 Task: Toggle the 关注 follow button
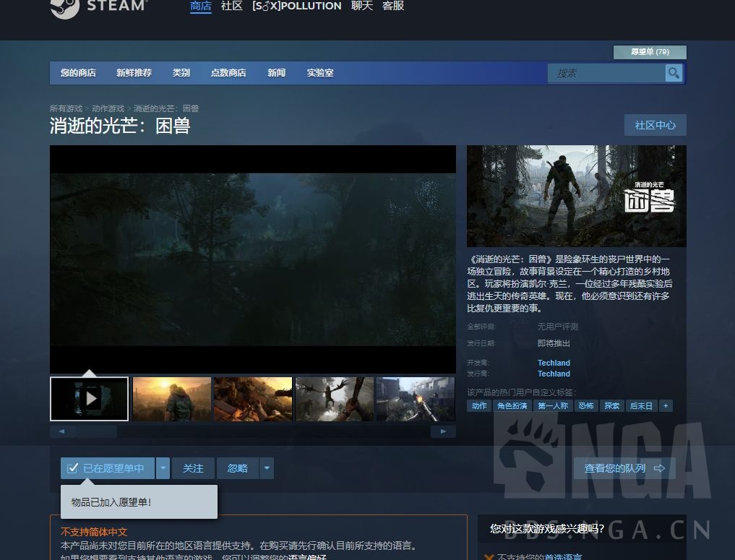click(193, 468)
